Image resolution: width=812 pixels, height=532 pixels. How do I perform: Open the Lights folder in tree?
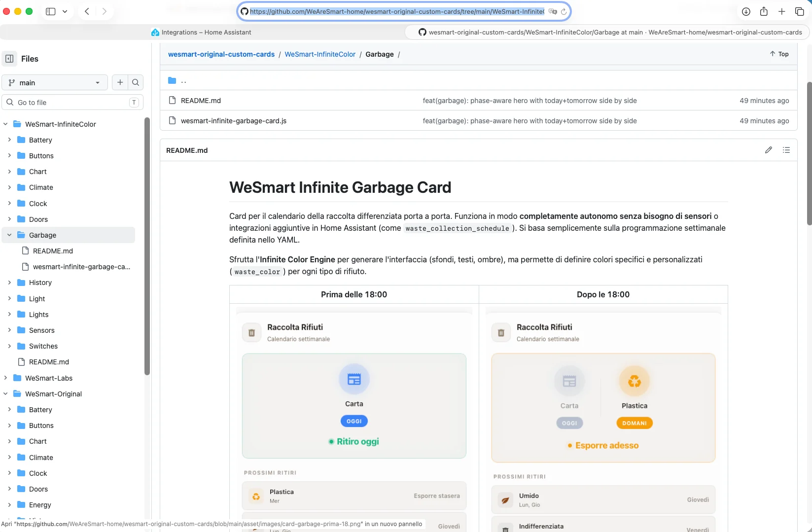pos(39,315)
